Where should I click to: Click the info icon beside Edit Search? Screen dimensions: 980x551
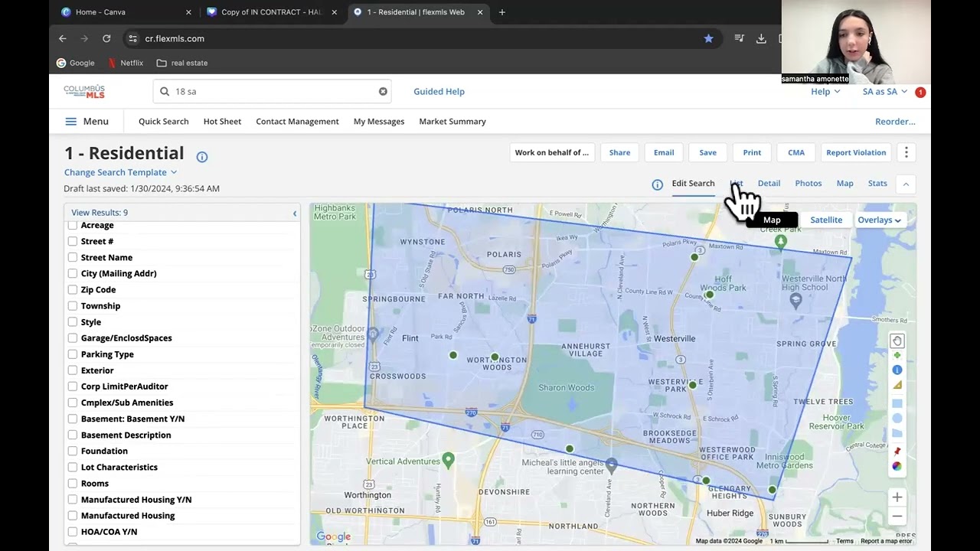tap(657, 184)
